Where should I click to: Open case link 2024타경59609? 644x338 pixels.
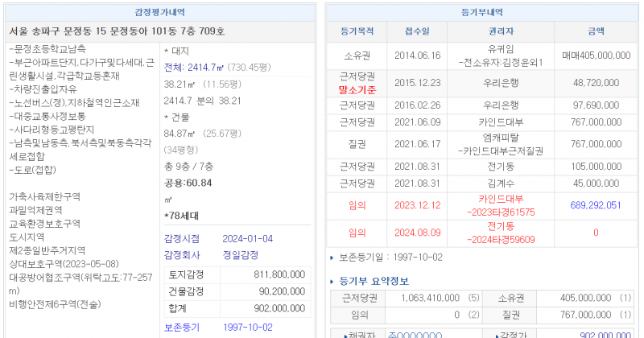tap(501, 239)
